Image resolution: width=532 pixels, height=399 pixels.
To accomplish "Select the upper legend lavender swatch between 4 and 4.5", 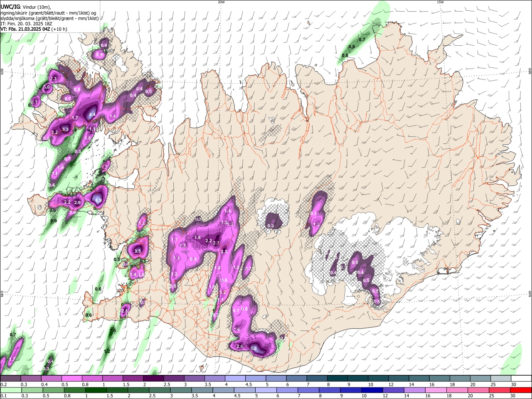I will coord(235,378).
